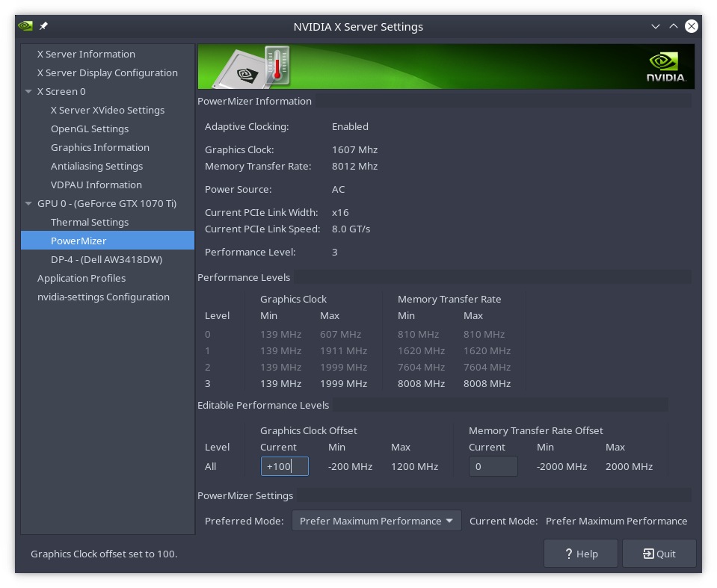This screenshot has height=588, width=717.
Task: Click the 7604 MHz min memory rate level 2
Action: [x=421, y=368]
